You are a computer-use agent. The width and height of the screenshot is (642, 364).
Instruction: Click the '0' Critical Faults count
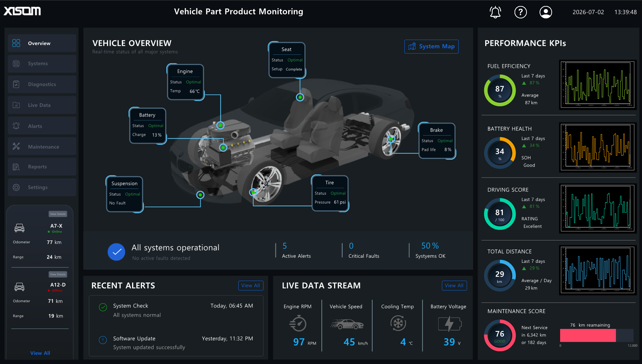(351, 246)
